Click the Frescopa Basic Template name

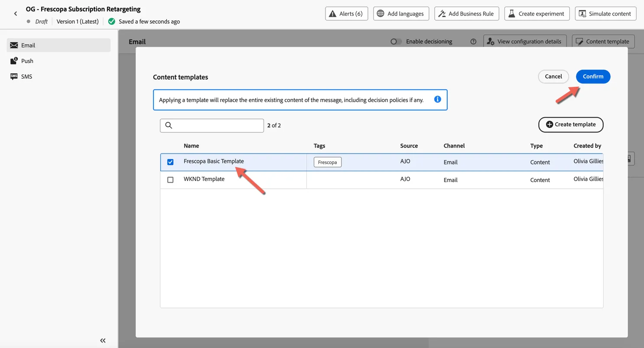214,161
